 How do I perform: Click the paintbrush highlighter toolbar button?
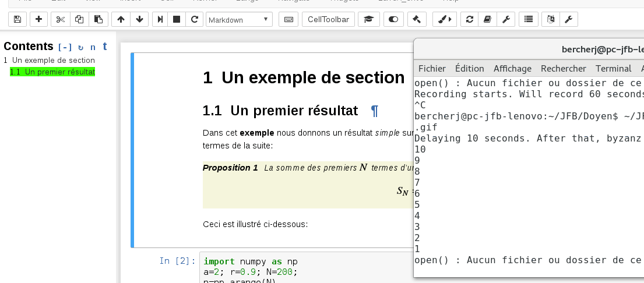tap(445, 19)
